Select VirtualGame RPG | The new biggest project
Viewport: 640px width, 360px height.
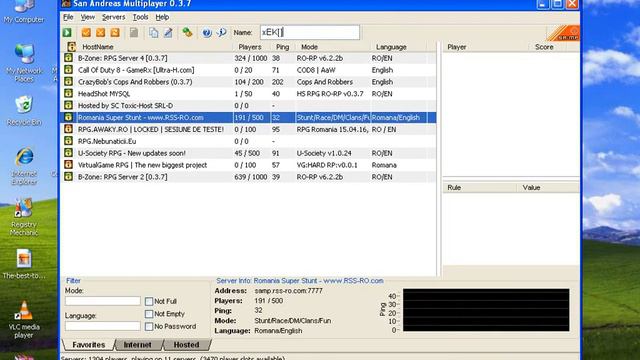point(248,164)
